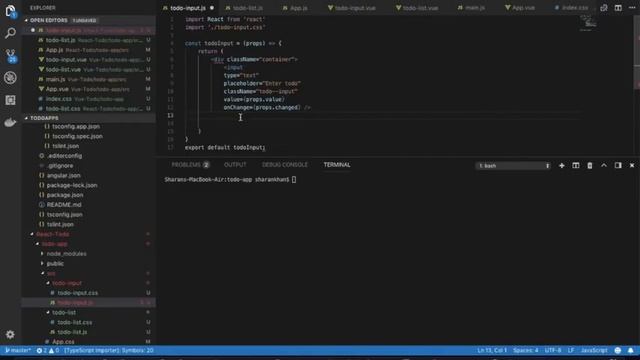The image size is (640, 360).
Task: Collapse the React-Todo folder
Action: pyautogui.click(x=53, y=234)
